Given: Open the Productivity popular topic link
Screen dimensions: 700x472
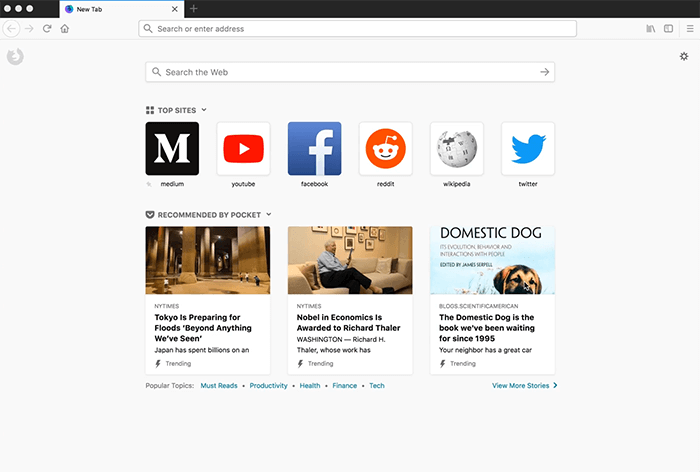Looking at the screenshot, I should [x=268, y=385].
